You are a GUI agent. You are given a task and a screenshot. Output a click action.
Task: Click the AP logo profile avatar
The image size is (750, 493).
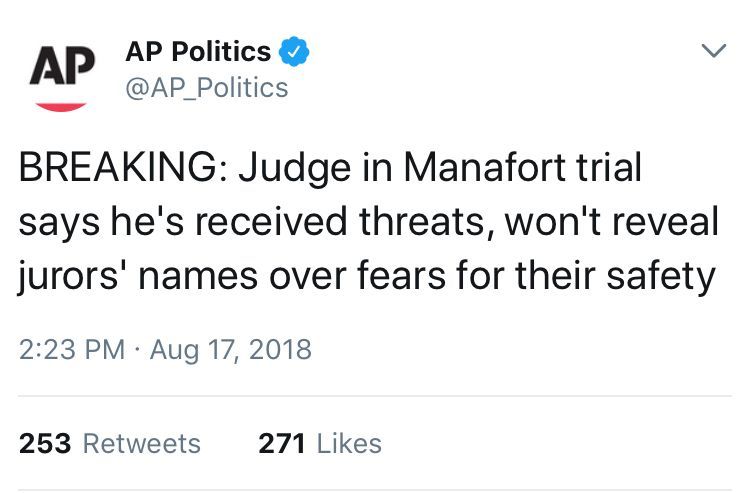tap(62, 78)
